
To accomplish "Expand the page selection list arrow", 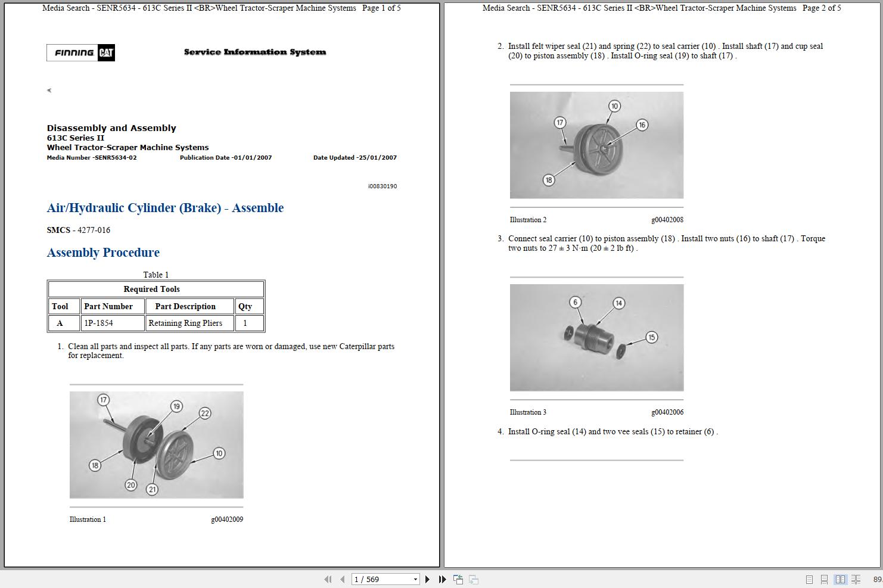I will click(x=415, y=578).
